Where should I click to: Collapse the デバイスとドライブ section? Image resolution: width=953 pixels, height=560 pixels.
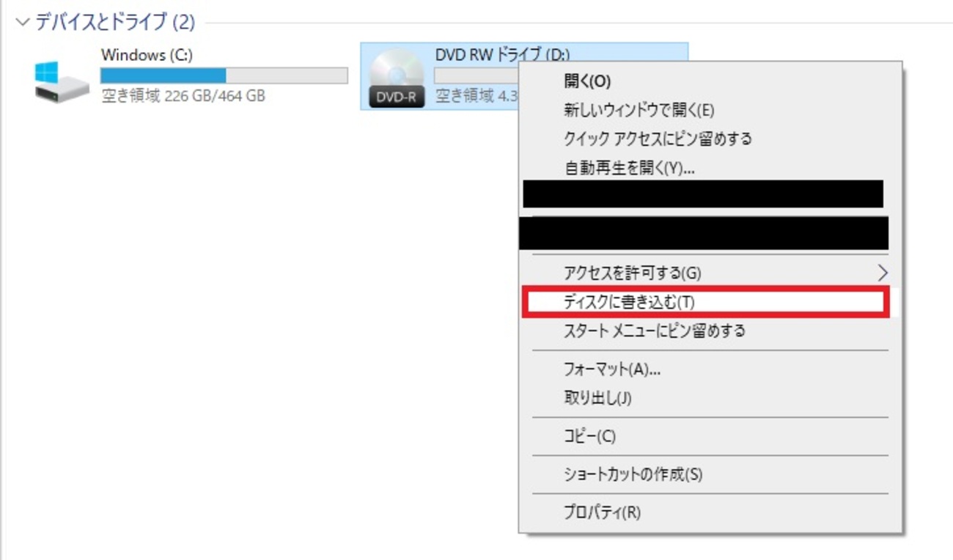click(23, 23)
